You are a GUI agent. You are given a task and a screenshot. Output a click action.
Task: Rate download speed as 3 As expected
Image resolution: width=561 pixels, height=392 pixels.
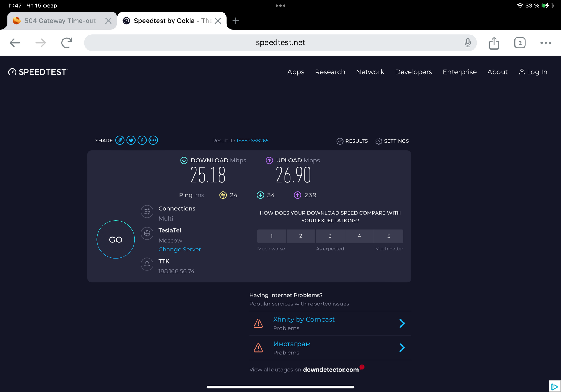click(x=330, y=236)
